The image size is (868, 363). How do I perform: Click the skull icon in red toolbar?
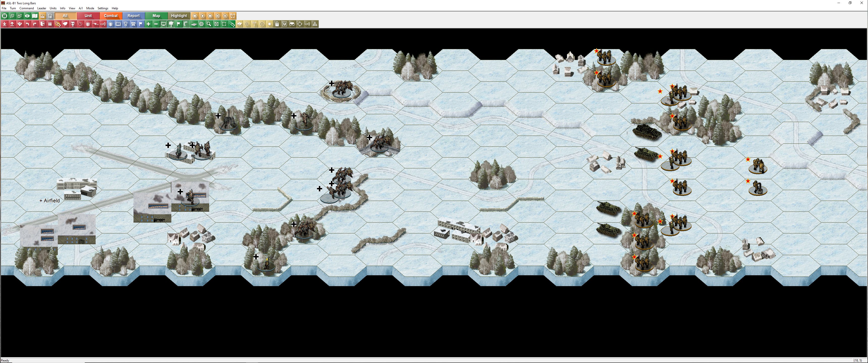(73, 24)
